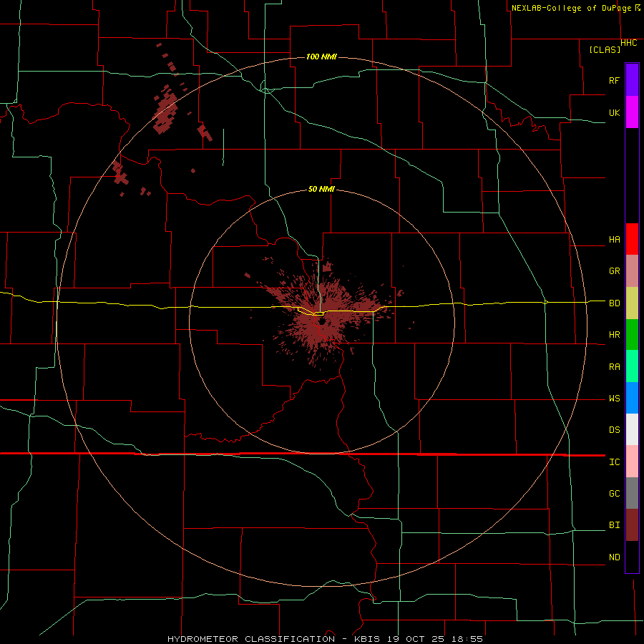Click the magenta UK legend swatch
The height and width of the screenshot is (644, 644).
tap(632, 112)
